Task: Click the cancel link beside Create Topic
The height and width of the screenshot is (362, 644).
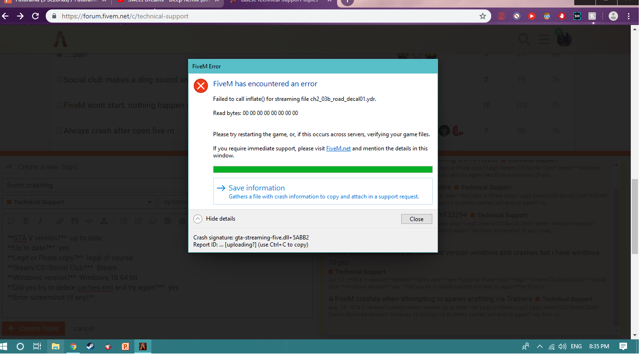Action: point(84,329)
